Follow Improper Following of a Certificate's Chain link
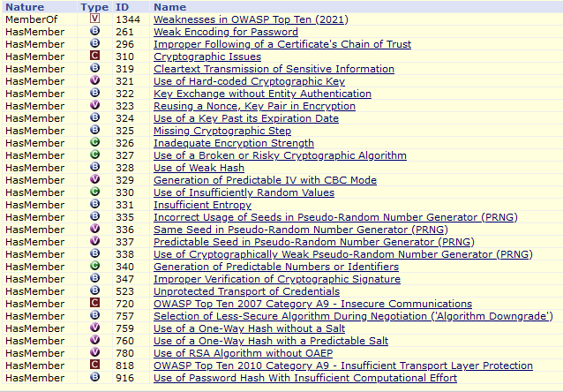Viewport: 563px width, 392px height. (x=282, y=44)
